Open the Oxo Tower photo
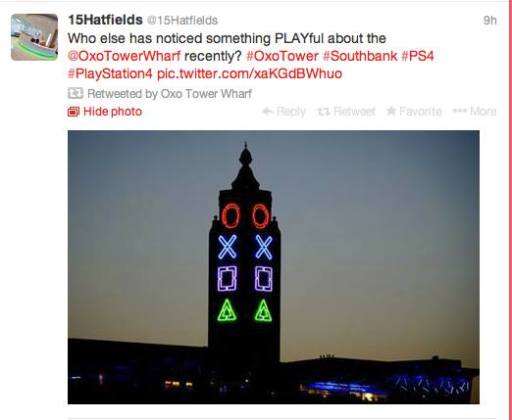512x420 pixels. (274, 267)
